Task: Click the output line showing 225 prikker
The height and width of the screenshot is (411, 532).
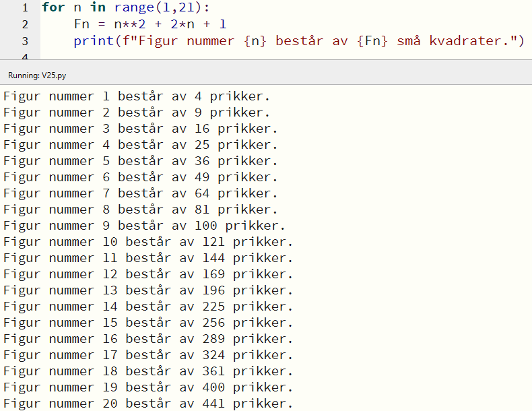Action: pos(148,307)
